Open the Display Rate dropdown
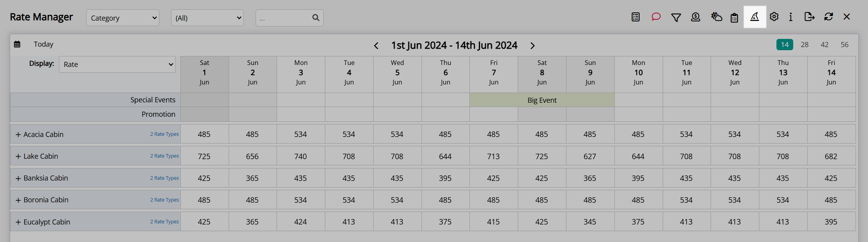The height and width of the screenshot is (242, 868). [x=117, y=65]
